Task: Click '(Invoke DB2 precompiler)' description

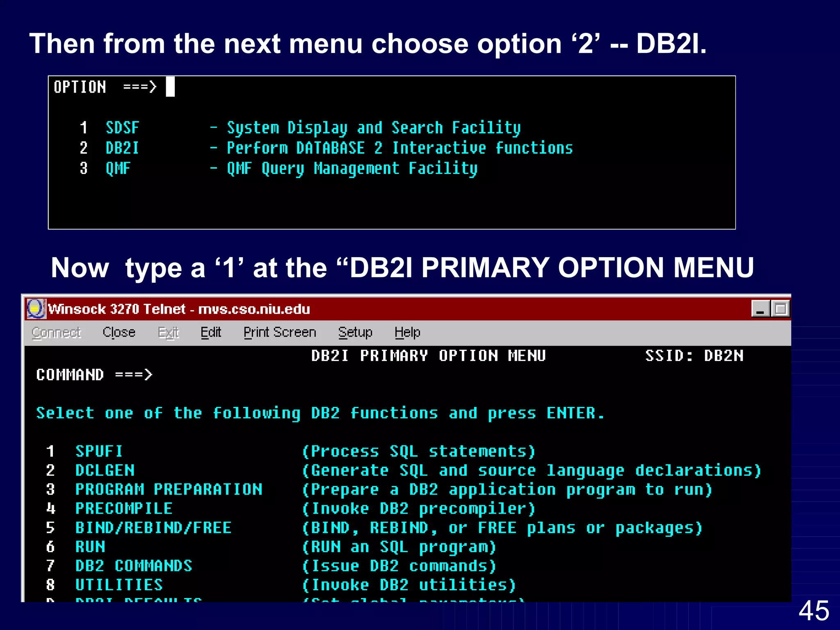Action: 419,509
